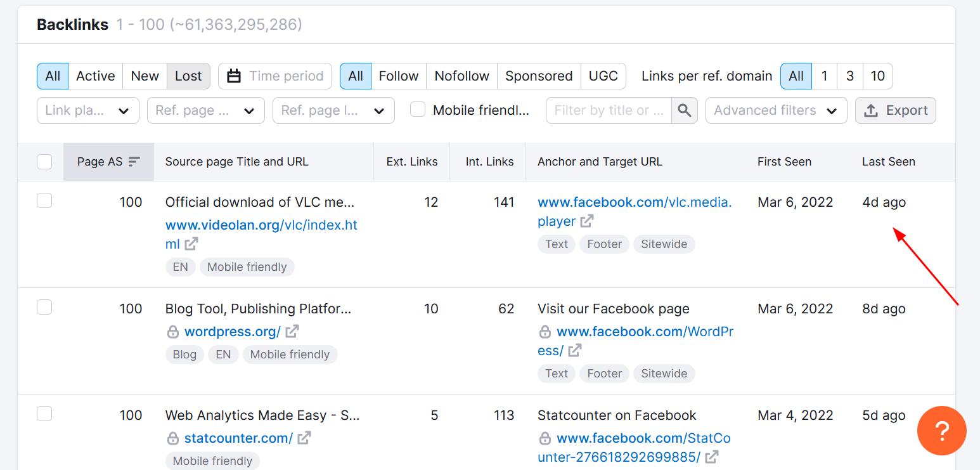Click the search magnifier icon
Image resolution: width=980 pixels, height=470 pixels.
point(685,110)
